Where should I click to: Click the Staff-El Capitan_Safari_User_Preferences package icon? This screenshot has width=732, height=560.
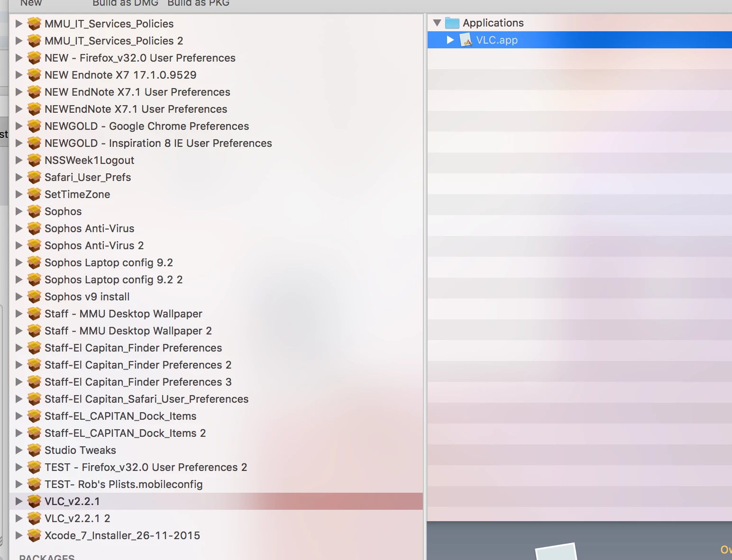pos(34,399)
